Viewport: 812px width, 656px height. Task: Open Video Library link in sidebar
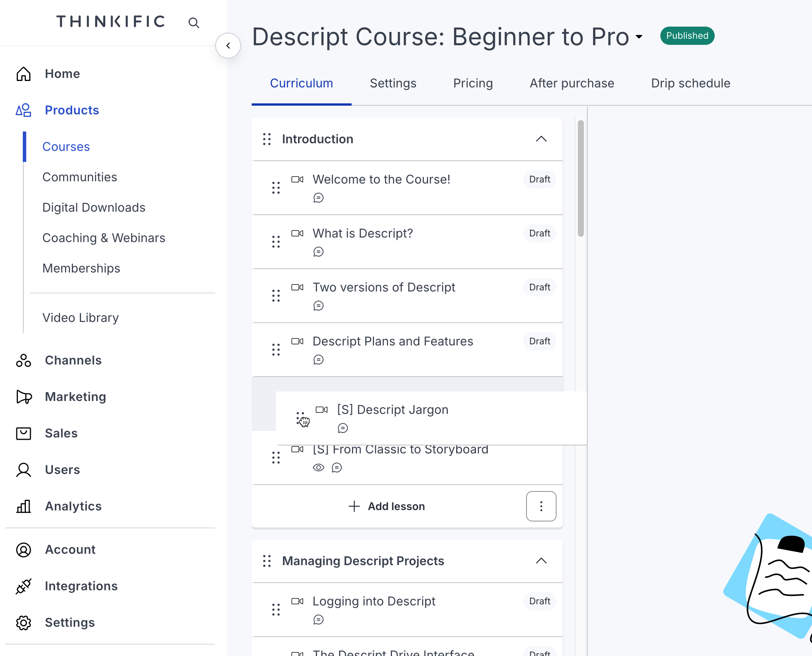[x=81, y=318]
